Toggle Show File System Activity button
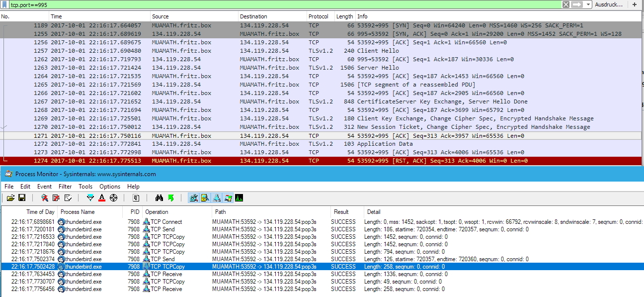The image size is (644, 297). (205, 198)
